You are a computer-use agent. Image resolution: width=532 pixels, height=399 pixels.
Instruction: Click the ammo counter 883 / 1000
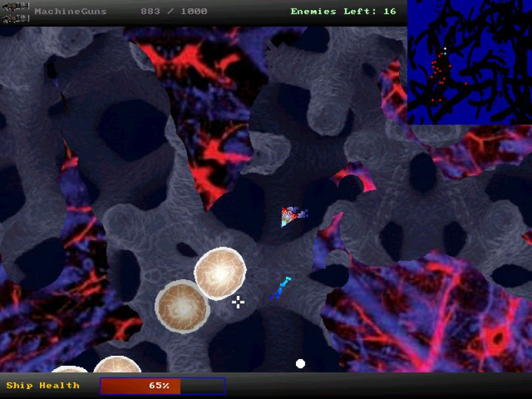pyautogui.click(x=174, y=11)
